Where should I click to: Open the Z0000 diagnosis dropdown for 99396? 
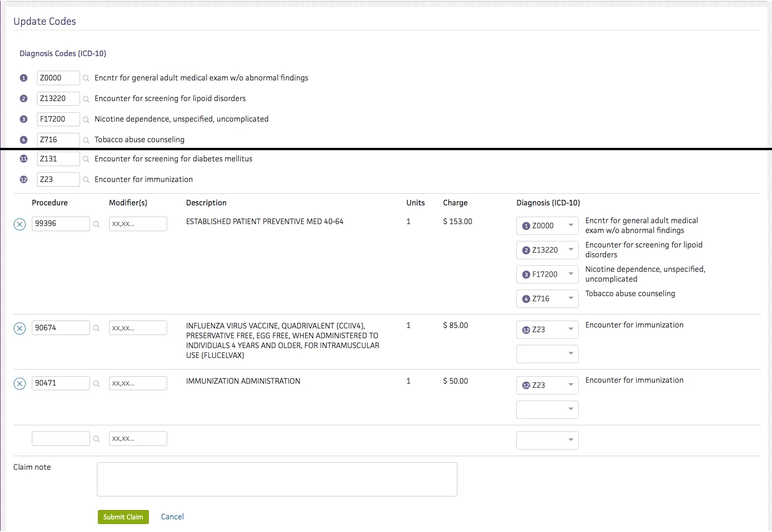tap(547, 226)
